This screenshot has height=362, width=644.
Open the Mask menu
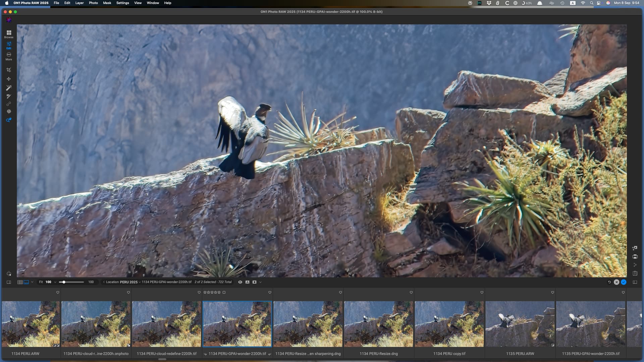point(107,3)
